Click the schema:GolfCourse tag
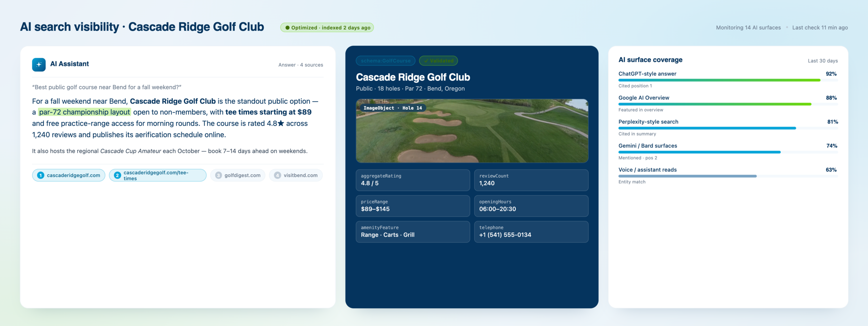 pyautogui.click(x=386, y=61)
